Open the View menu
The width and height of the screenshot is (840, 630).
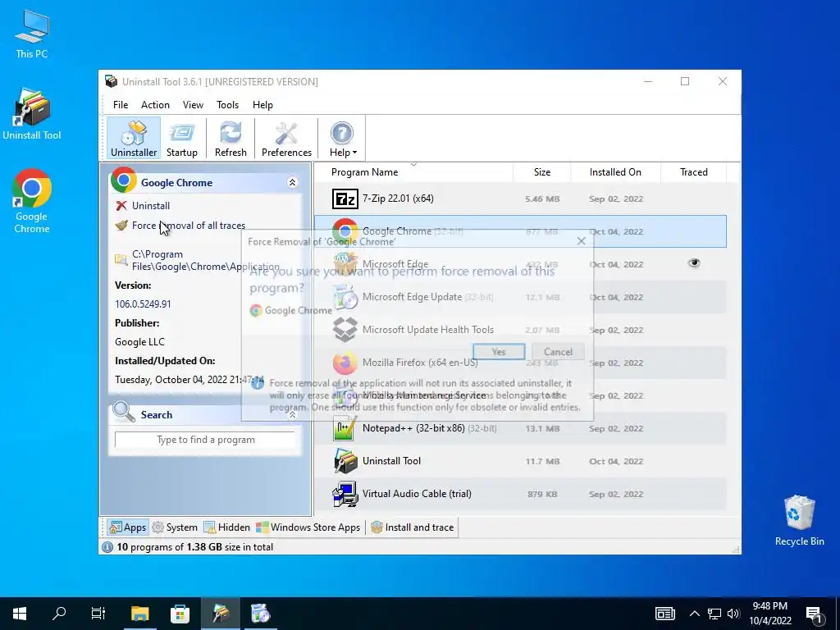(x=193, y=105)
